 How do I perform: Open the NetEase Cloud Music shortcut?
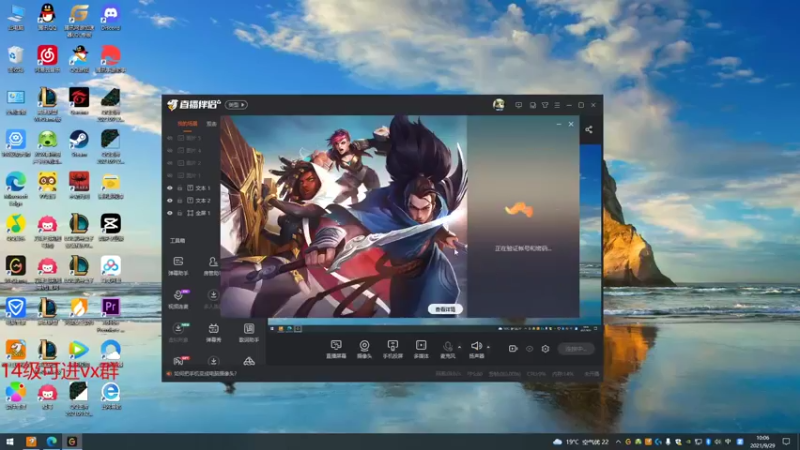tap(47, 59)
